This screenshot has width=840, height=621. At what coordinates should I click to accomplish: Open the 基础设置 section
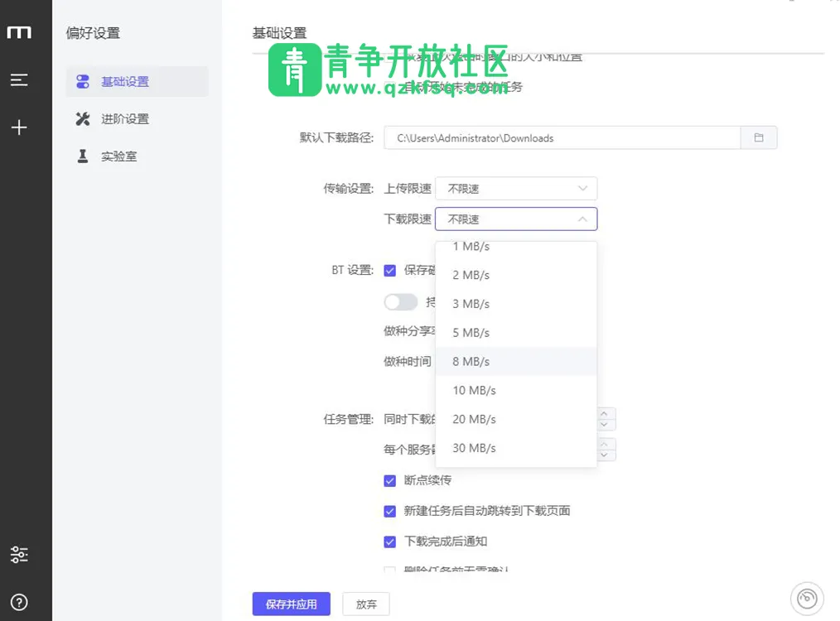(x=124, y=82)
